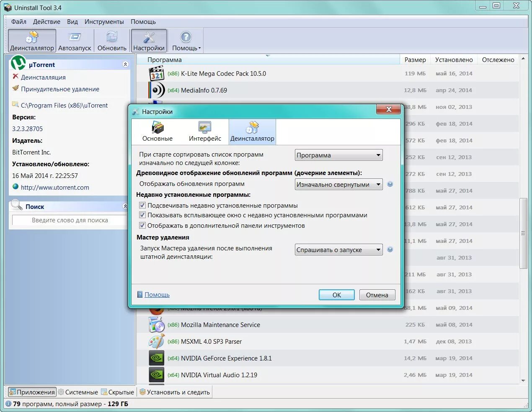Open the Автозапуск toolbar button

[x=75, y=41]
